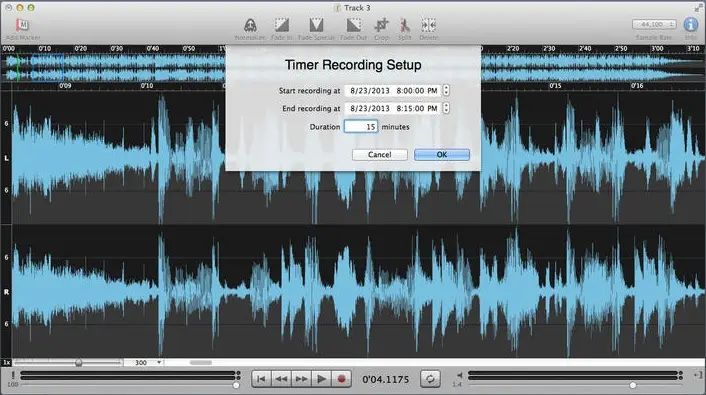Click the 1x zoom label

6,362
